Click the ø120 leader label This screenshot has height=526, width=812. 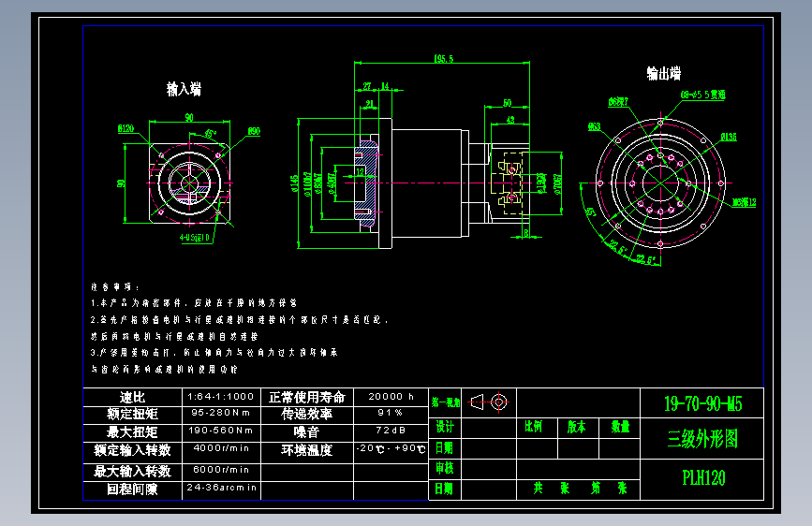point(125,128)
